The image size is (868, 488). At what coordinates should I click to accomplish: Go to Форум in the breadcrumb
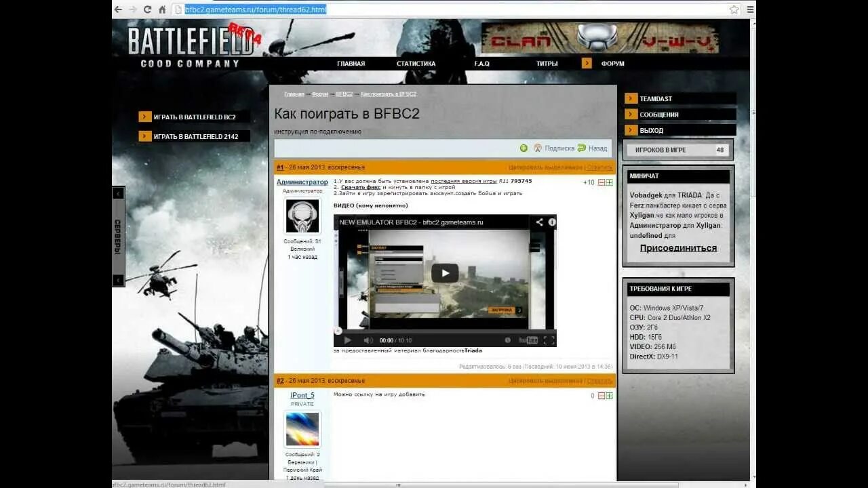[x=320, y=94]
